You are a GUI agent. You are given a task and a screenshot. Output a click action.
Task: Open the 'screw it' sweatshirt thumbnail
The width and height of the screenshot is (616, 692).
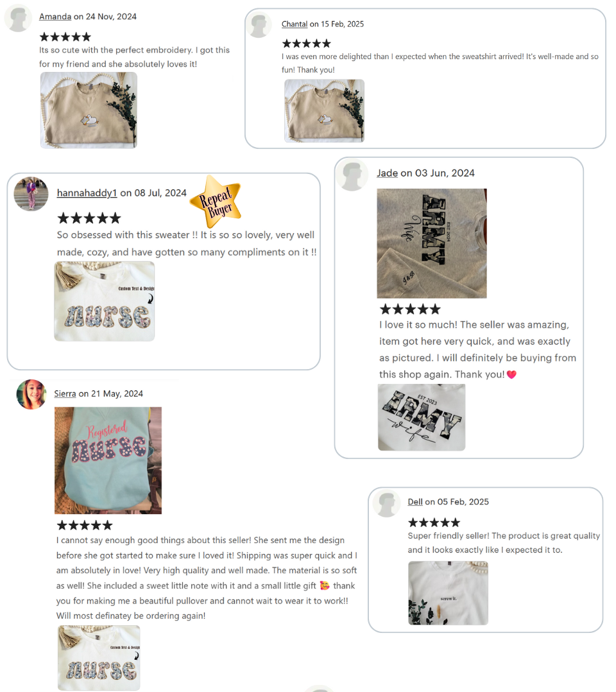448,593
